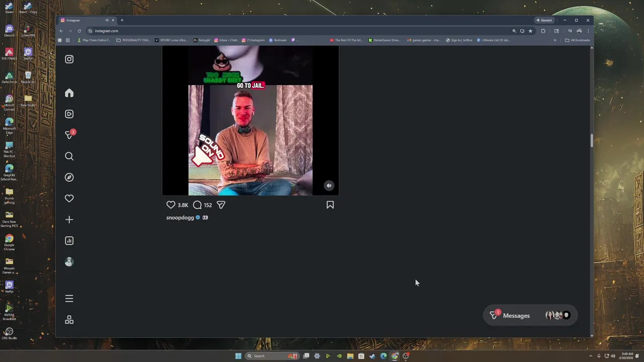Share the post via paper plane icon

(x=221, y=205)
